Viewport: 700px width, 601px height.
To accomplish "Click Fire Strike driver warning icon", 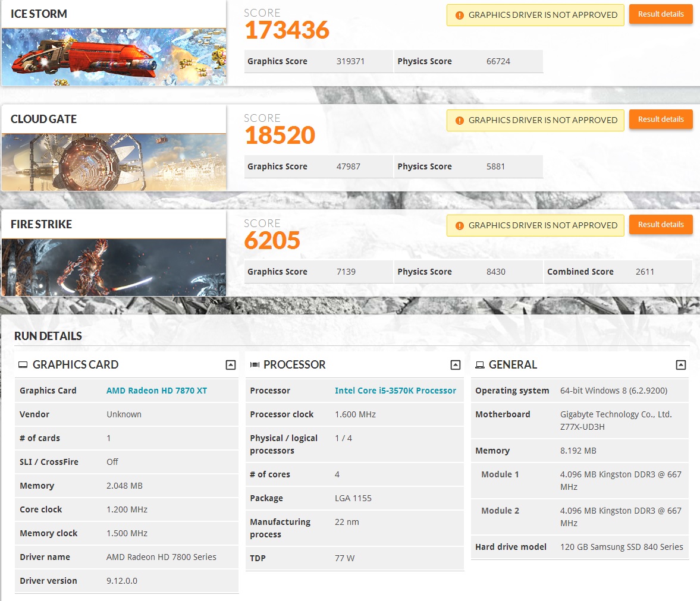I will tap(459, 226).
